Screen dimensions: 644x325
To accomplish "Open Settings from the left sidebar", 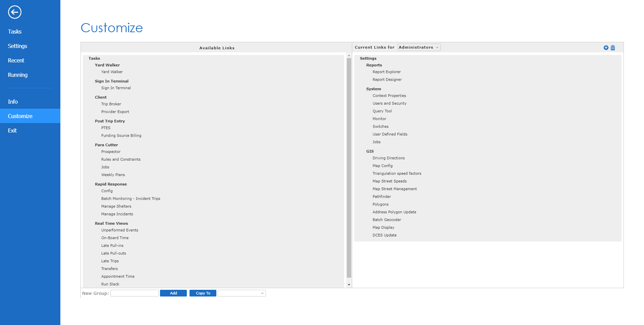I will [17, 46].
